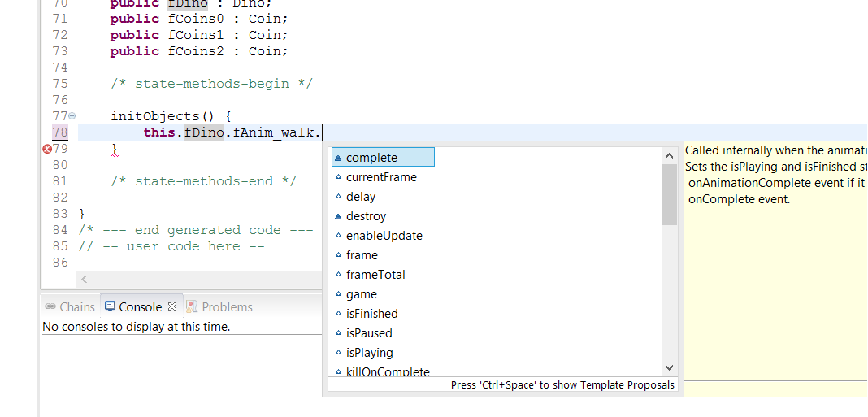Click 'initObjects()' method name
The width and height of the screenshot is (868, 417).
[x=163, y=115]
